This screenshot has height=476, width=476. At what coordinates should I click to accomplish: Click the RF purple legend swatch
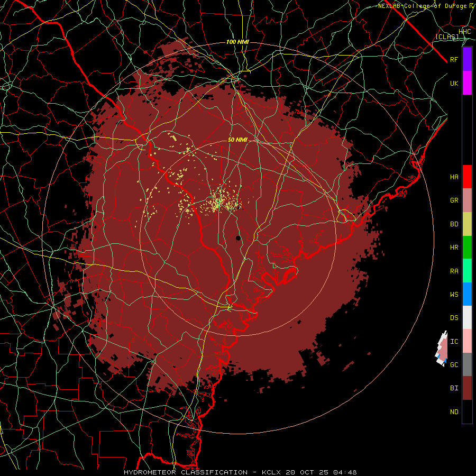(467, 59)
